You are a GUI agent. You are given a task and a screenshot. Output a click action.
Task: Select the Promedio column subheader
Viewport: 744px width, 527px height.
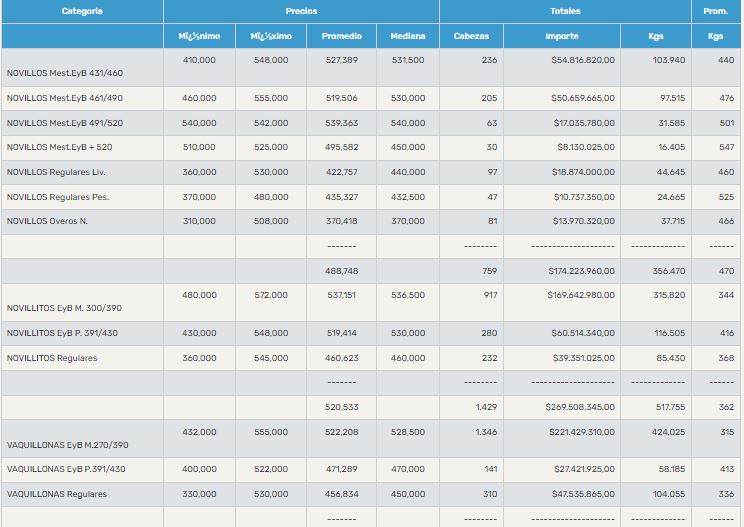[x=342, y=36]
